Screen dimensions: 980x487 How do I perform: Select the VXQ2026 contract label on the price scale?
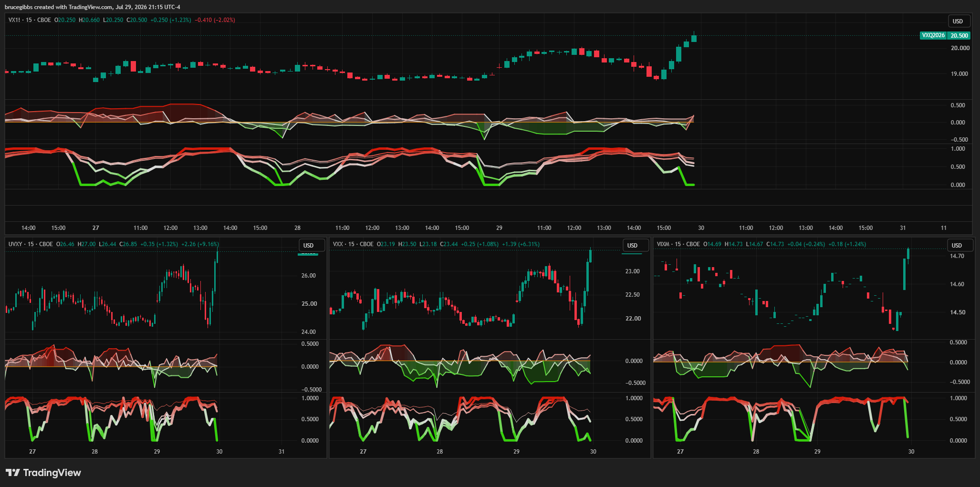933,35
